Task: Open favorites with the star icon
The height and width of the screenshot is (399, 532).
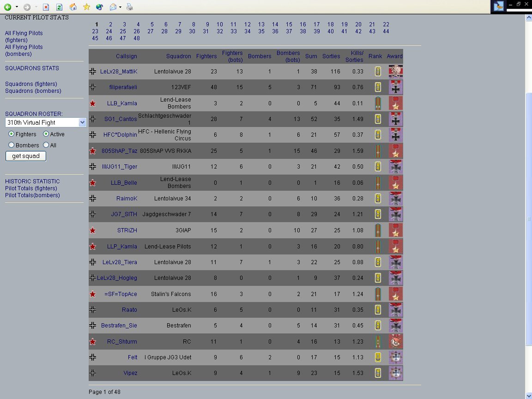Action: point(86,7)
